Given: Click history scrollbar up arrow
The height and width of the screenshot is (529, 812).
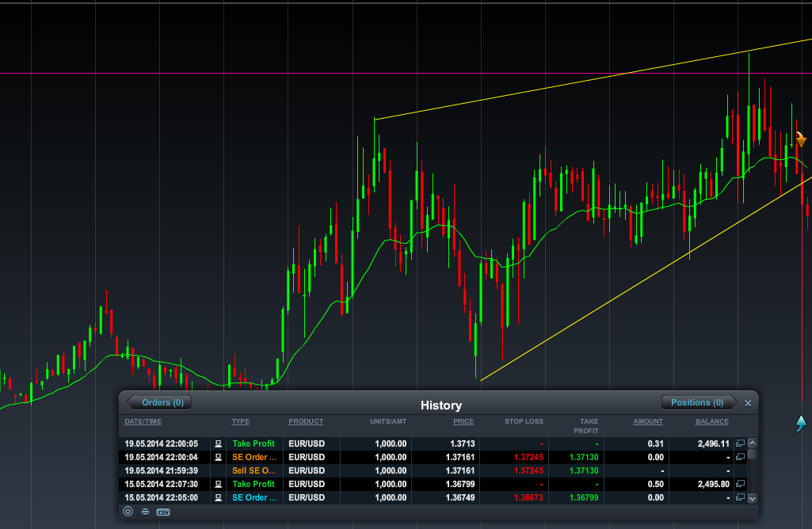Looking at the screenshot, I should coord(753,443).
